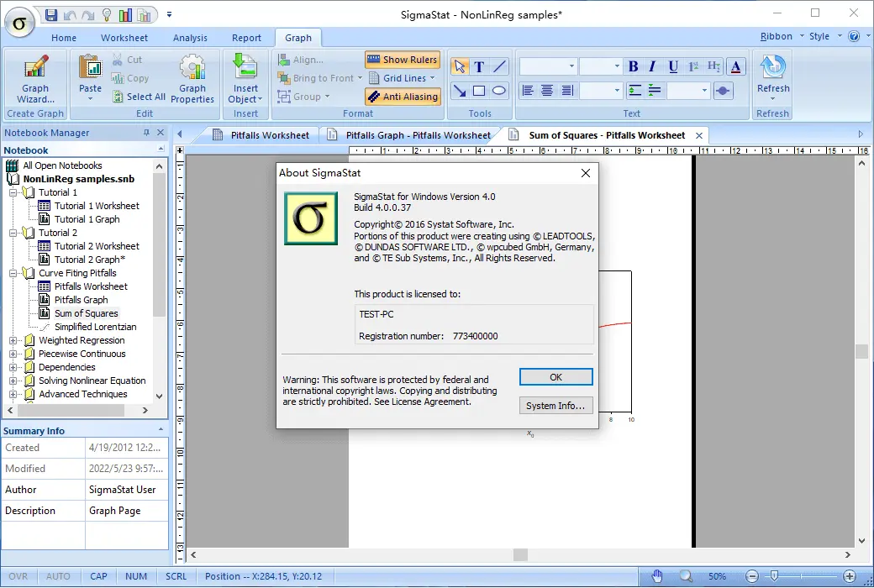Close the Sum of Squares document tab
This screenshot has width=874, height=588.
pyautogui.click(x=699, y=135)
